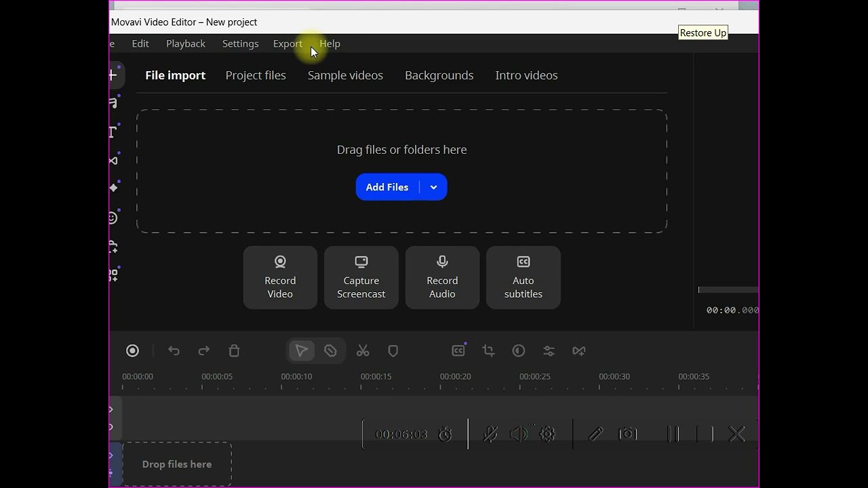Switch to the Sample videos tab

(345, 75)
